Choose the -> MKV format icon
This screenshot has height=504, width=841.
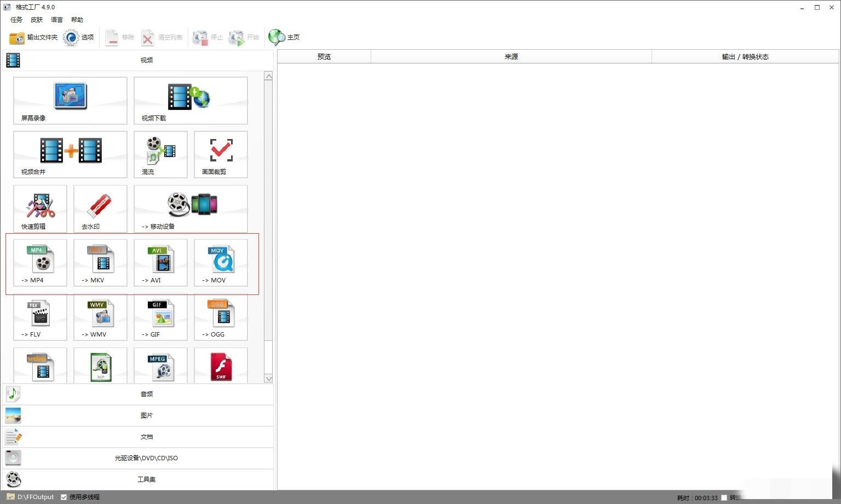coord(100,263)
